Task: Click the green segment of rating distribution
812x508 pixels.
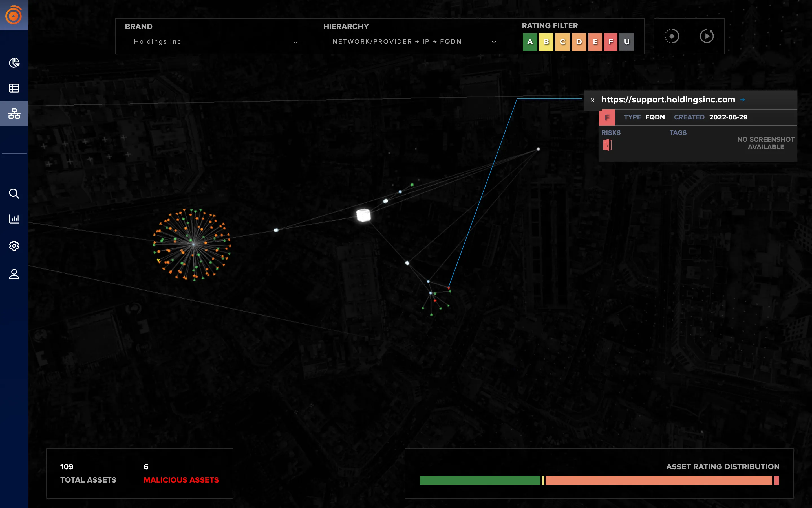Action: [x=480, y=480]
